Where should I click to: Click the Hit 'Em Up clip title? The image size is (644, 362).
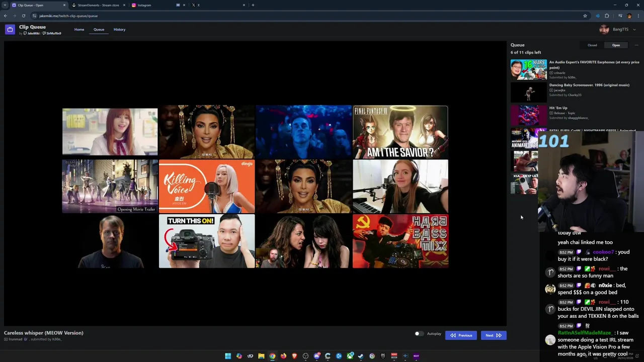point(558,108)
